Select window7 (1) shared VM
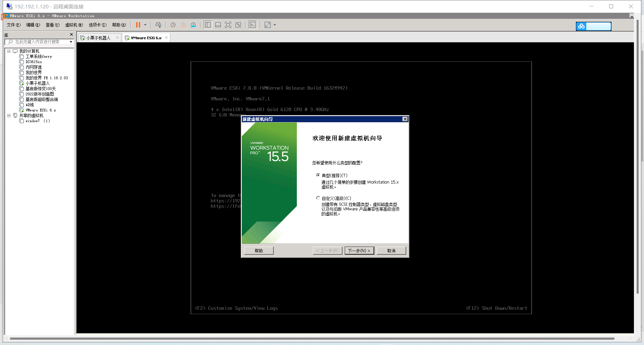This screenshot has height=345, width=644. (38, 121)
